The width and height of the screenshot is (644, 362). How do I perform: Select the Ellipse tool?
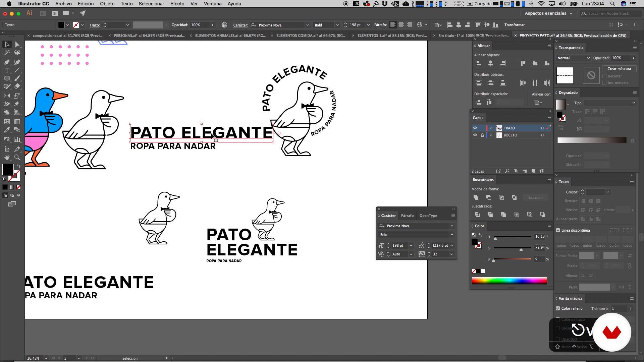[7, 78]
